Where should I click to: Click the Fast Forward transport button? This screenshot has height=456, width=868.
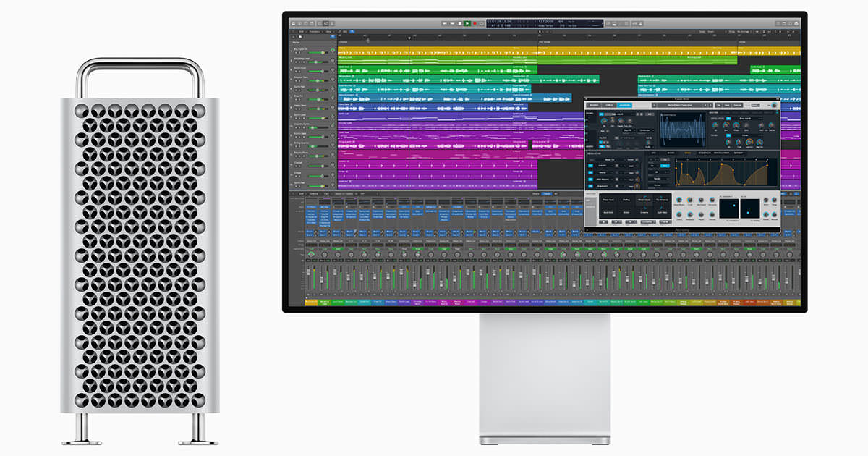[x=451, y=23]
